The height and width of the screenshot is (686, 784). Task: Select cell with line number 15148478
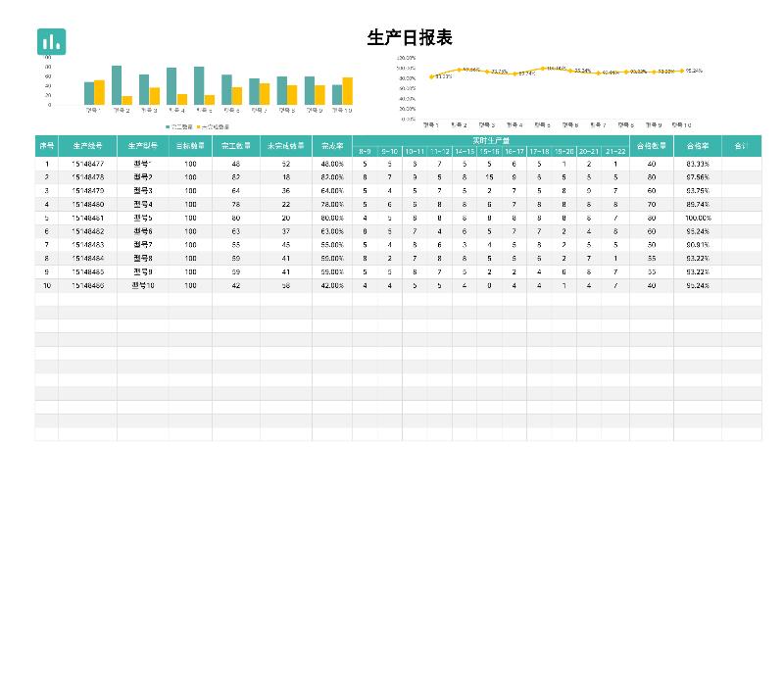87,177
